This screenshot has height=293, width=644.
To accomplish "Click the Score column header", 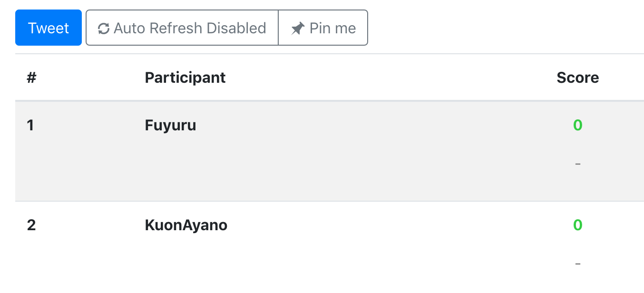I will 577,77.
